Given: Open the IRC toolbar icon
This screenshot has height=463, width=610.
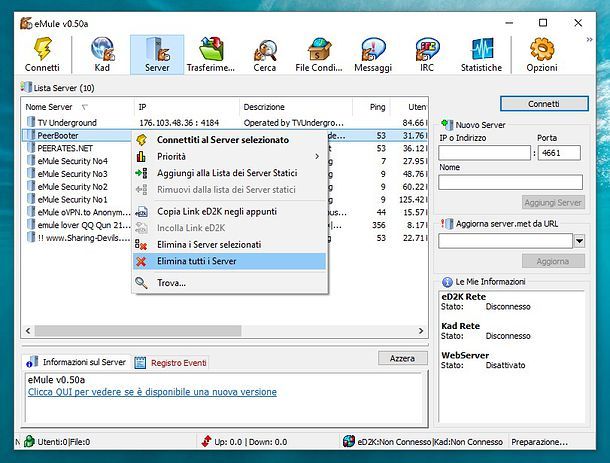Looking at the screenshot, I should [x=427, y=49].
